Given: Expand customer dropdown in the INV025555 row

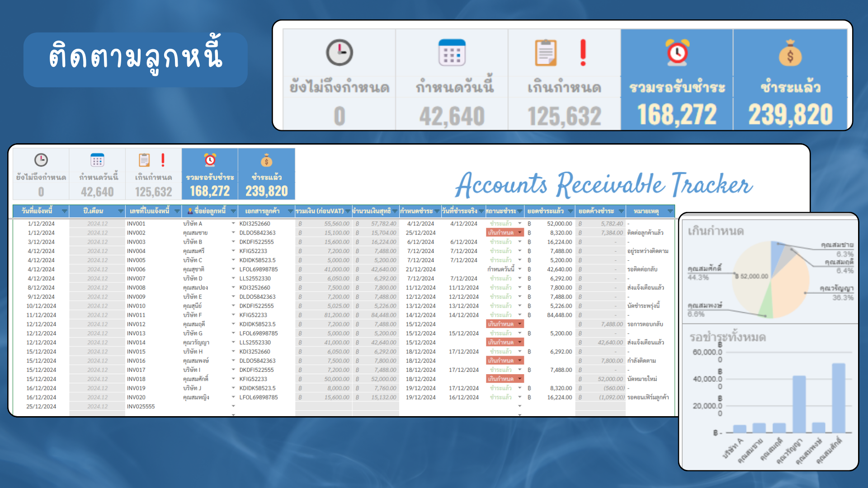Looking at the screenshot, I should pos(233,406).
